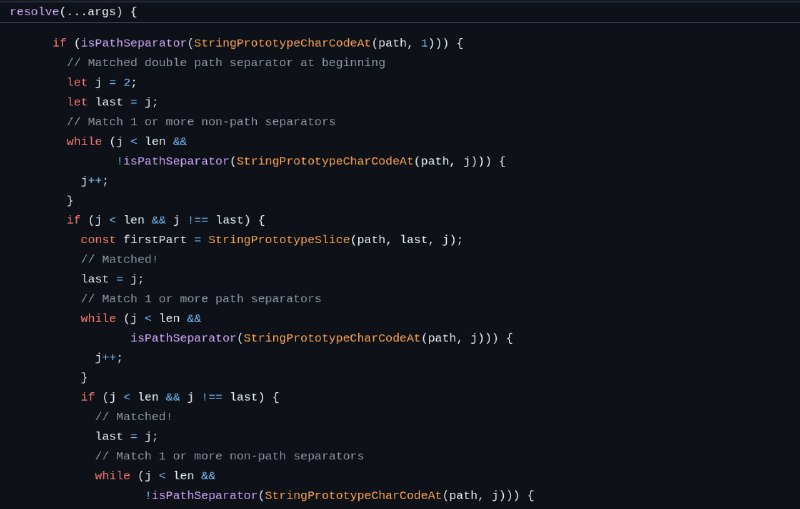Click the 'StringPrototypeSlice' function call
The width and height of the screenshot is (800, 509).
pos(279,240)
